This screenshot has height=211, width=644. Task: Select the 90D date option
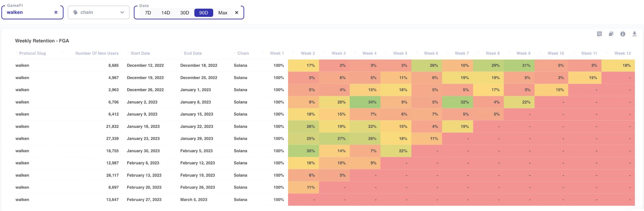[x=203, y=13]
